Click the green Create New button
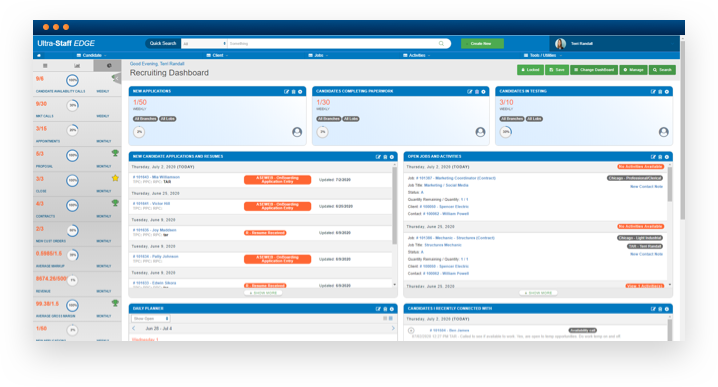Viewport: 718px width, 387px height. point(482,44)
